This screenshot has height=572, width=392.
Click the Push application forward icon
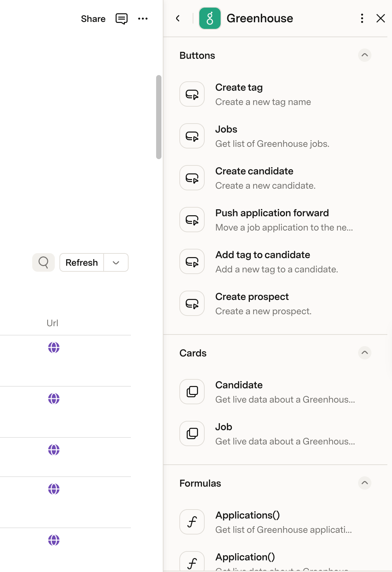pos(192,220)
